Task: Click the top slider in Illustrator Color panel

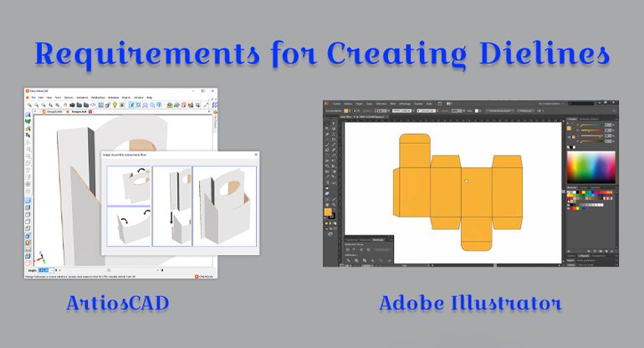Action: (x=591, y=125)
